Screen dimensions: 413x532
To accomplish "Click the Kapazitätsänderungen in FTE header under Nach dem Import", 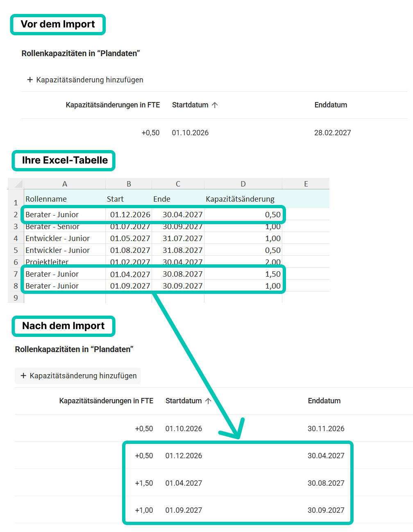I will tap(106, 401).
